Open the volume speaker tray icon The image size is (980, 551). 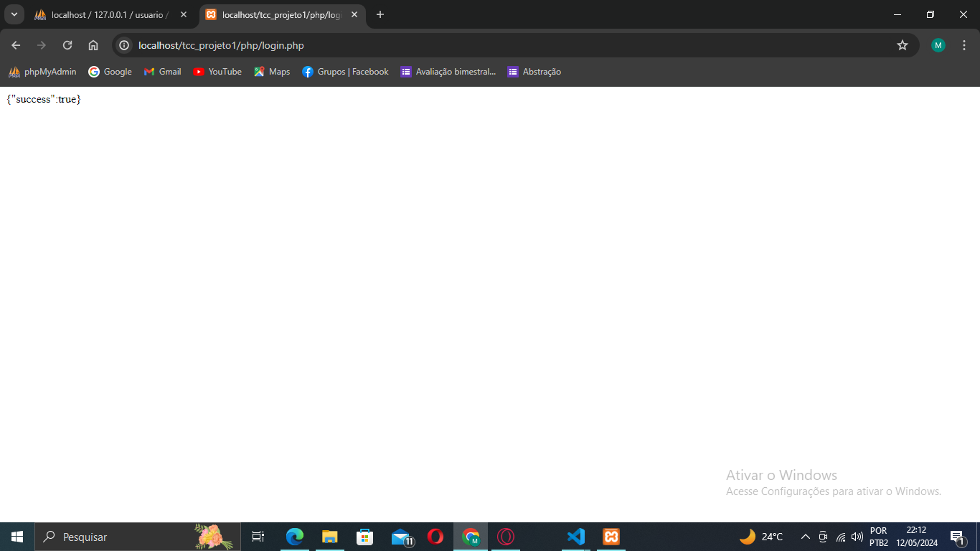point(857,537)
